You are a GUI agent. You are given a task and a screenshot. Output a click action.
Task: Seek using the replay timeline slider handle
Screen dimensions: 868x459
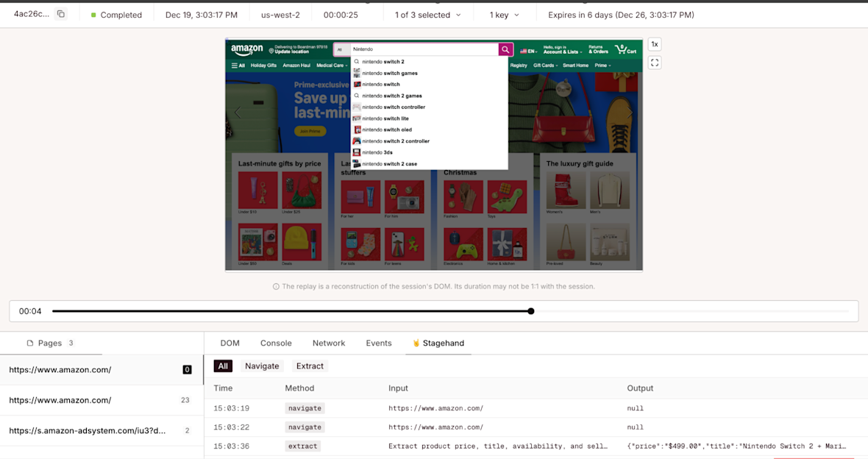pyautogui.click(x=531, y=311)
